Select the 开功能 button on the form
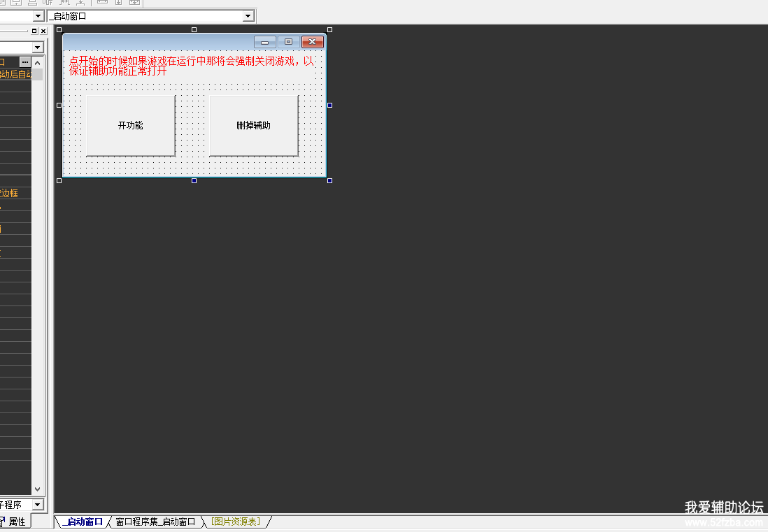Screen dimensions: 768x532 click(x=131, y=126)
